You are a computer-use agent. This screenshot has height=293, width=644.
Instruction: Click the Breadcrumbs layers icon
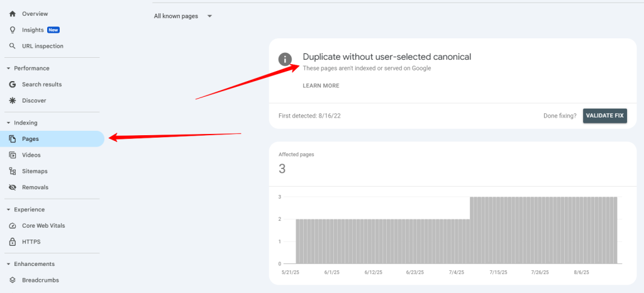tap(13, 280)
